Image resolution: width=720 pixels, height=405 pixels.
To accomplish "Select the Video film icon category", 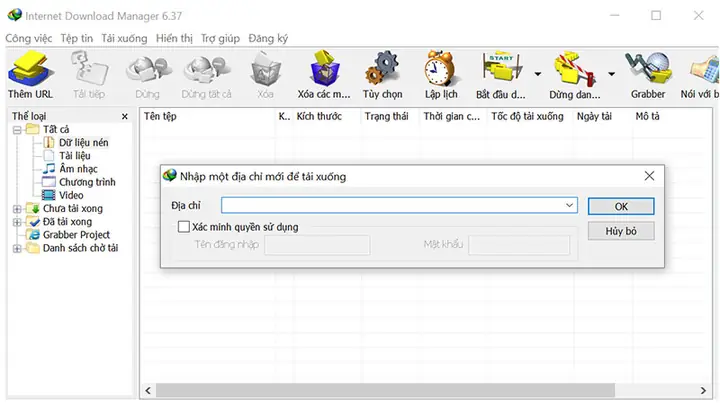I will tap(49, 195).
